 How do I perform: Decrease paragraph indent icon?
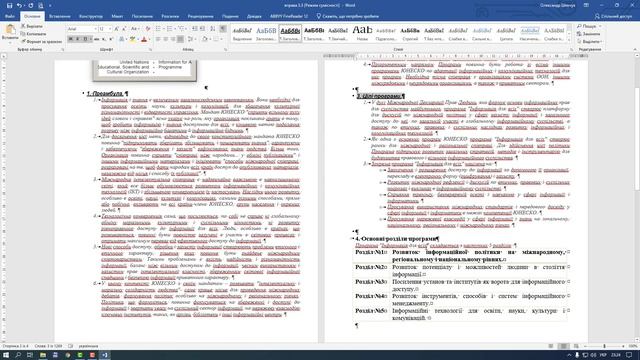(x=194, y=29)
